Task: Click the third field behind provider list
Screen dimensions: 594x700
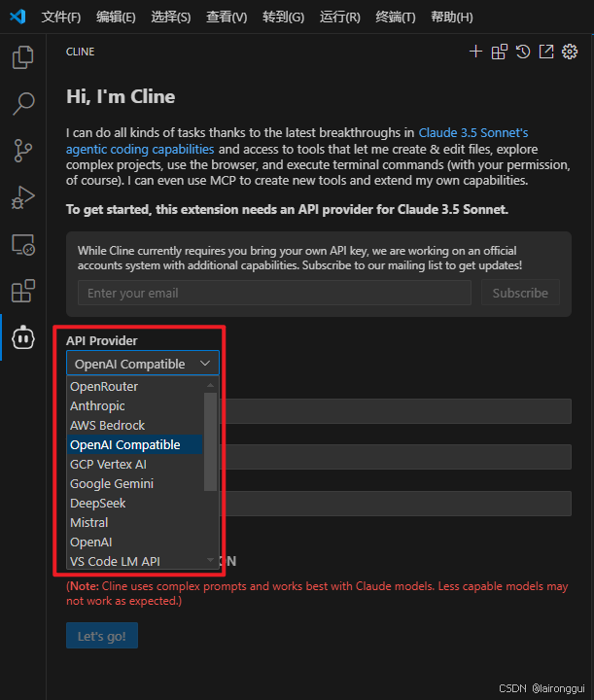Action: pos(396,504)
